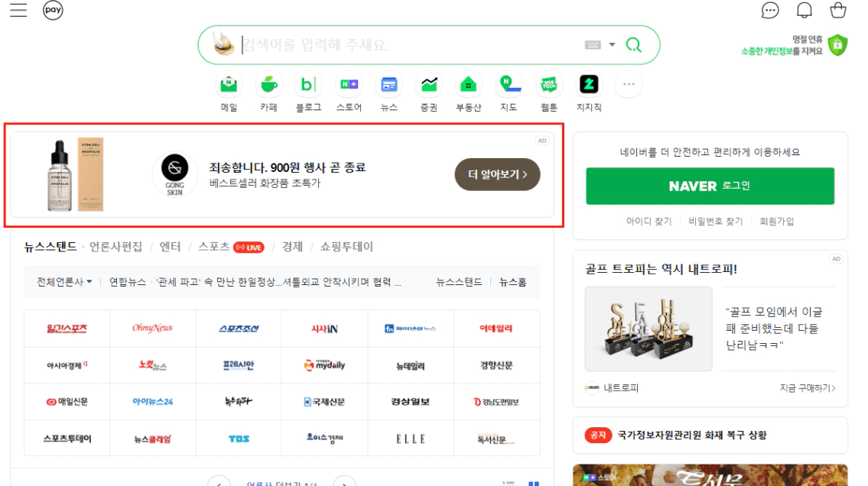Open the golf trophy ad thumbnail
The height and width of the screenshot is (486, 868).
click(649, 329)
